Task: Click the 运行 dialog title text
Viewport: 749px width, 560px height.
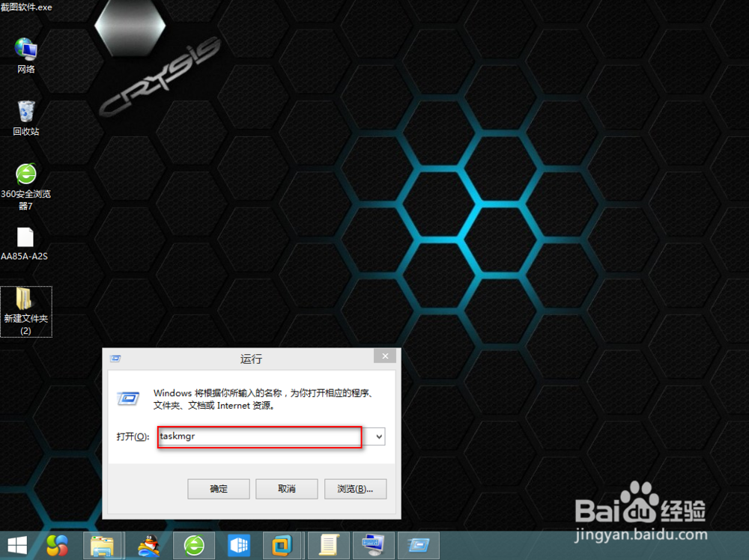Action: pyautogui.click(x=251, y=359)
